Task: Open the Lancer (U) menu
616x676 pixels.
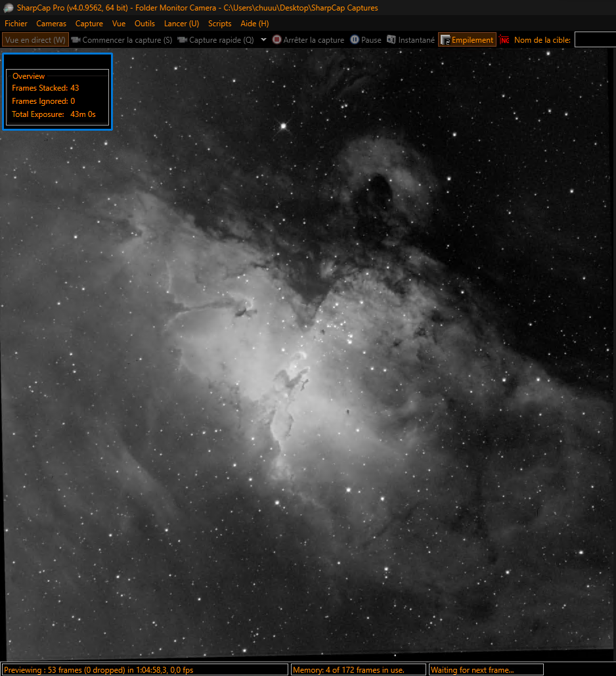Action: pyautogui.click(x=181, y=24)
